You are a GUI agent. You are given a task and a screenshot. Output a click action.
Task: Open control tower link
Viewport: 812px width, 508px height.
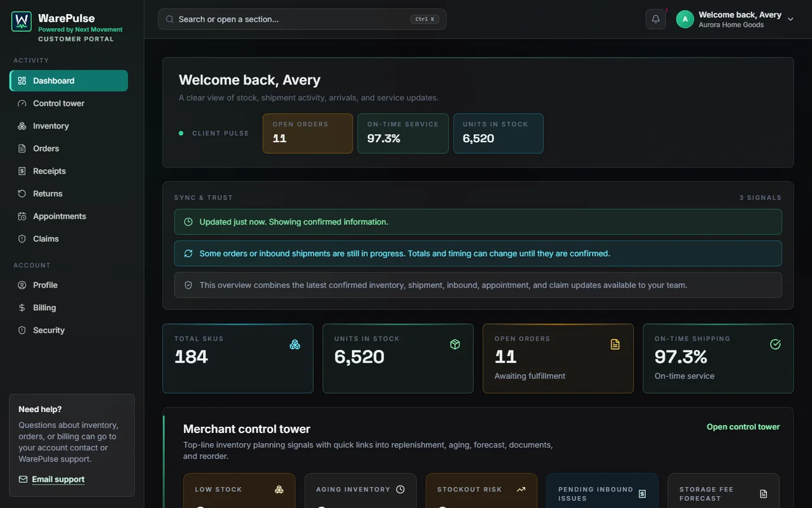(x=743, y=427)
